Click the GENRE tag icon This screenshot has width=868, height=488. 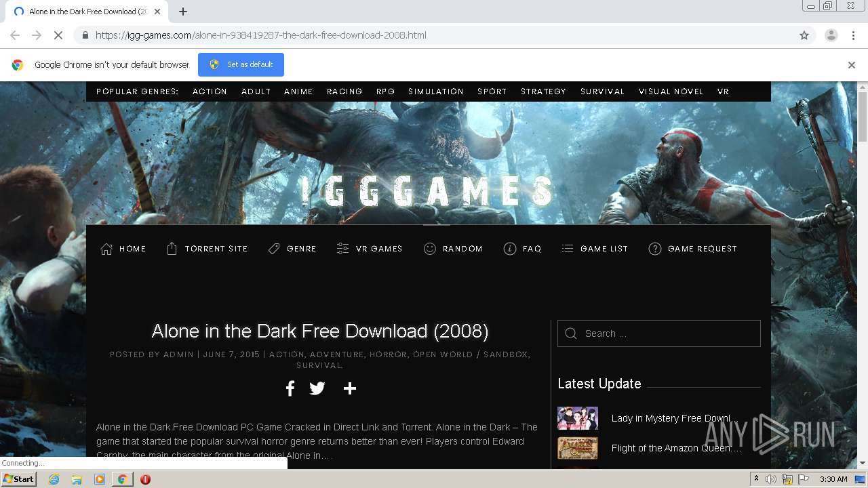274,249
